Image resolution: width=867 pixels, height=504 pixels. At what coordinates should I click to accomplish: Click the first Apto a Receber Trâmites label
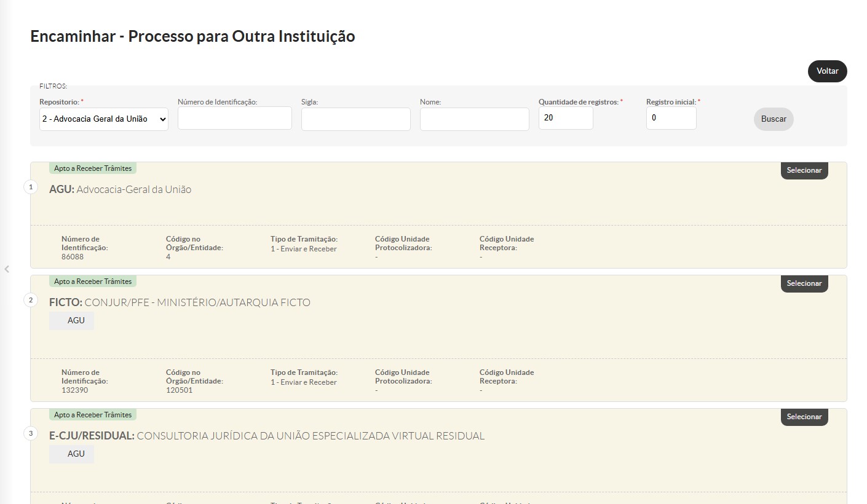[93, 168]
